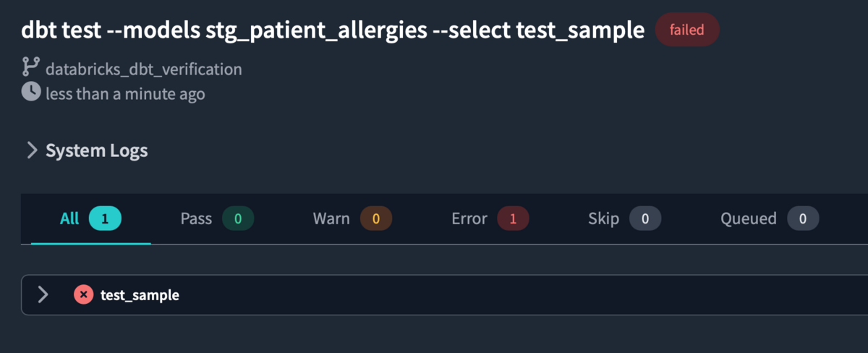Switch to the Queued tab
Image resolution: width=868 pixels, height=353 pixels.
(x=769, y=218)
